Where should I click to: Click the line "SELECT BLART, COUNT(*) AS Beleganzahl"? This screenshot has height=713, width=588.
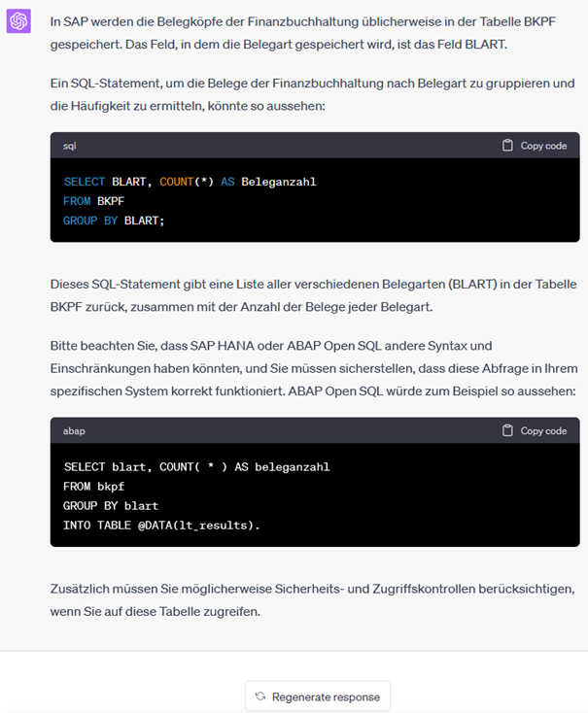click(190, 182)
